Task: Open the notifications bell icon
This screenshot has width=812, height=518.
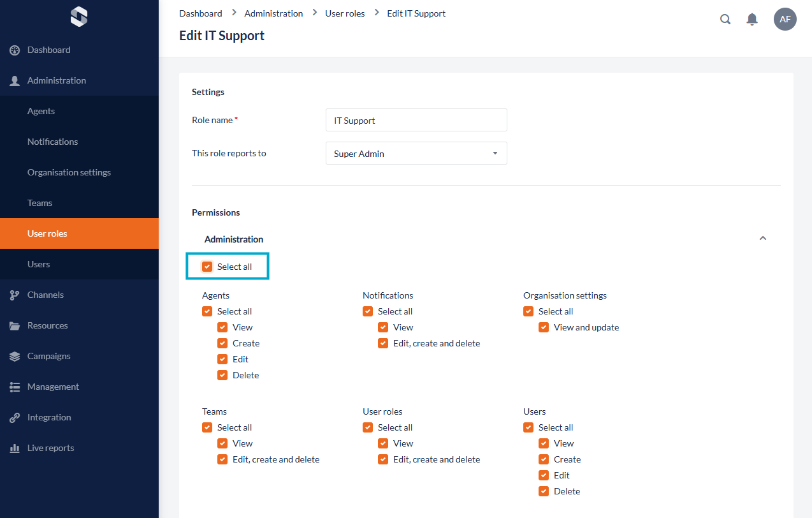Action: (752, 19)
